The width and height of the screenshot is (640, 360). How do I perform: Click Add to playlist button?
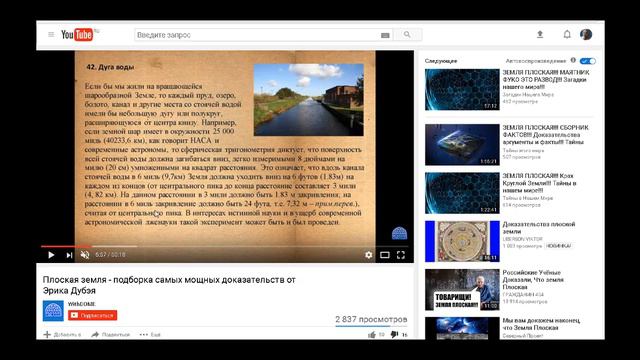coord(62,335)
